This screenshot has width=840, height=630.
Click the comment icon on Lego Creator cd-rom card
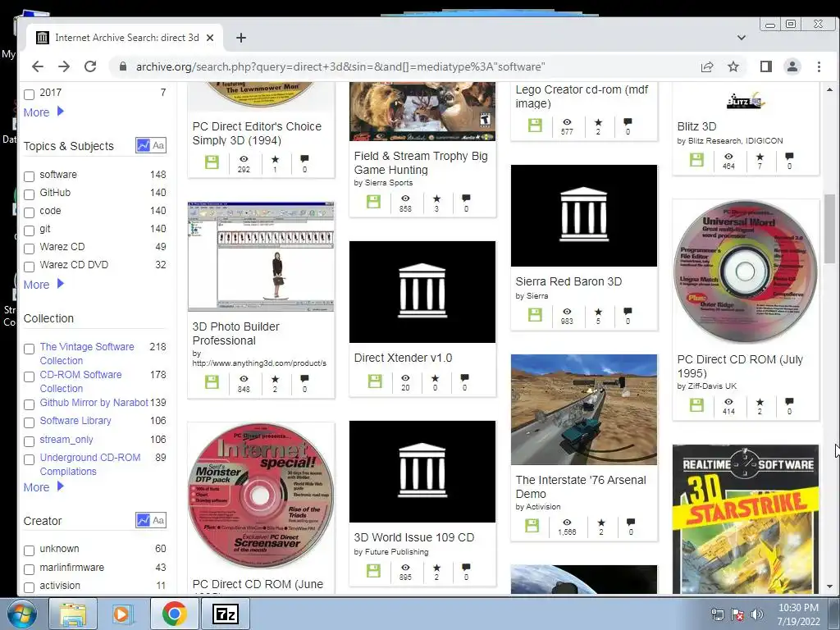point(628,122)
